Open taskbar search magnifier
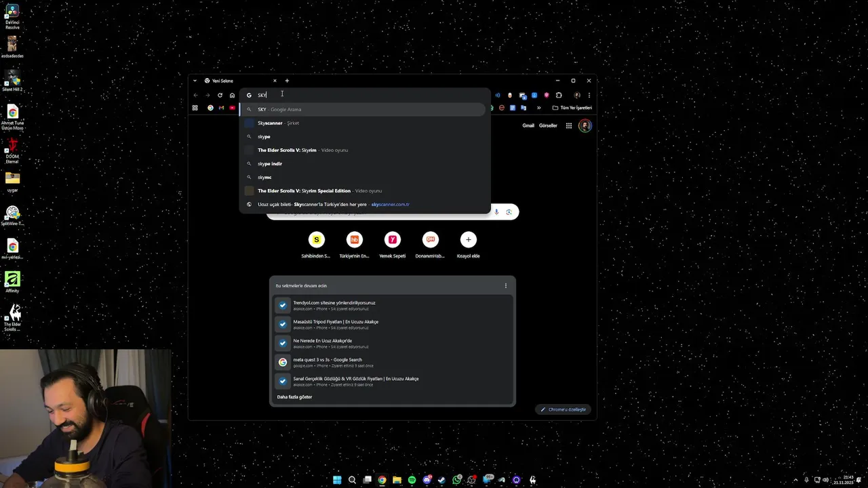The width and height of the screenshot is (868, 488). [352, 480]
